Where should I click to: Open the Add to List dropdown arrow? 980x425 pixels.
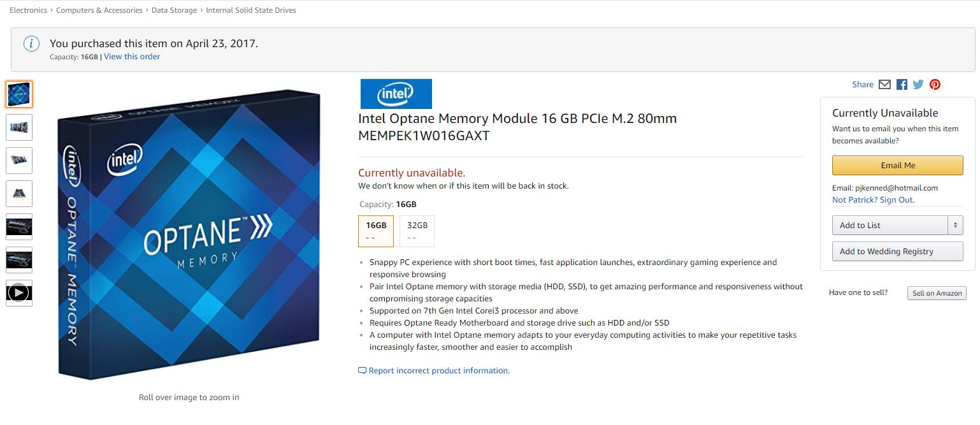(x=955, y=225)
